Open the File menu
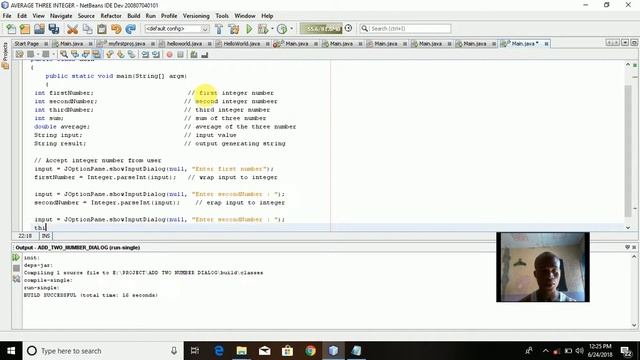640x360 pixels. pos(7,16)
